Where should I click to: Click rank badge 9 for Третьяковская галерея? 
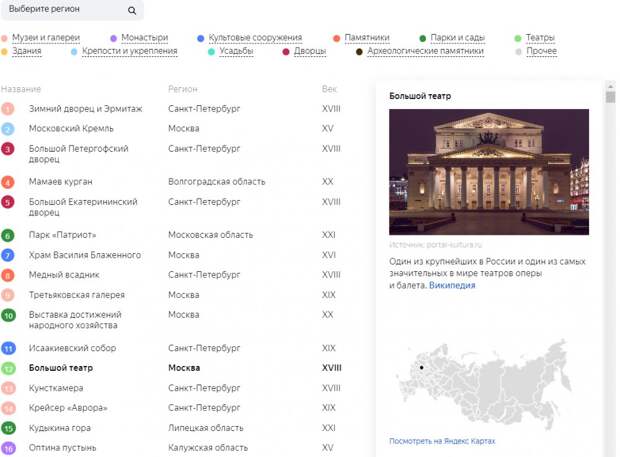coord(8,295)
